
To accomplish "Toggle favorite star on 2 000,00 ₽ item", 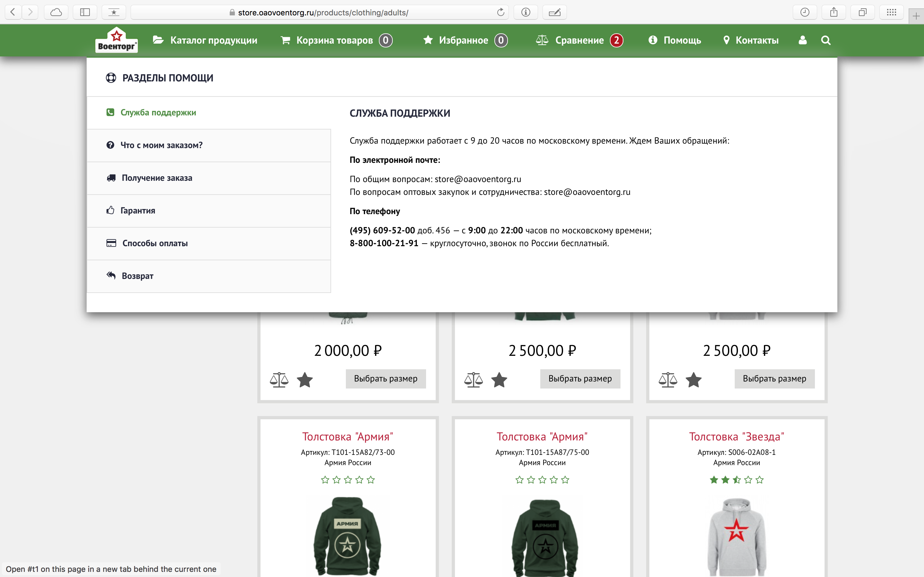I will pos(305,380).
